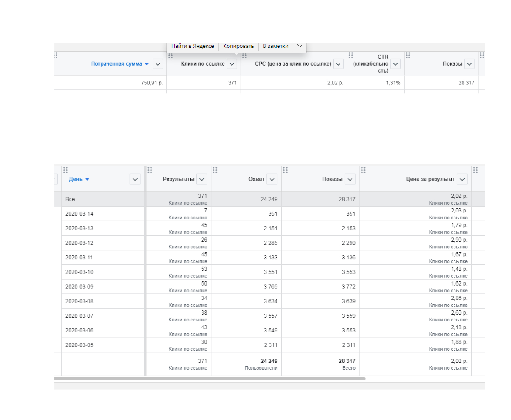
Task: Click Копировать in the popup
Action: tap(238, 46)
